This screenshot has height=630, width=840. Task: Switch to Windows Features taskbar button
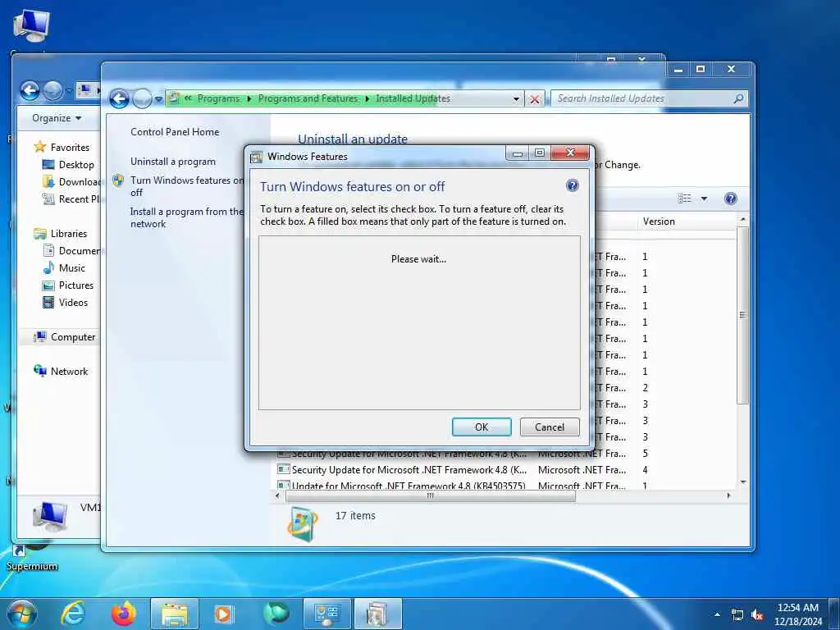tap(377, 614)
